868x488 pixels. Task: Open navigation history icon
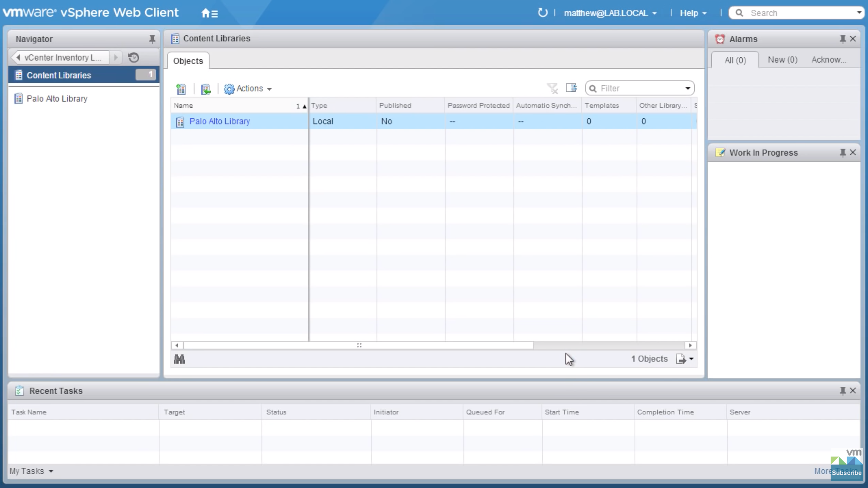click(134, 57)
